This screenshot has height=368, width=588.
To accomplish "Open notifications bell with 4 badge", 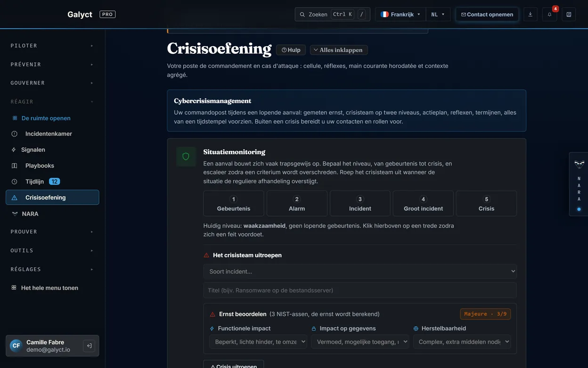I will click(549, 15).
